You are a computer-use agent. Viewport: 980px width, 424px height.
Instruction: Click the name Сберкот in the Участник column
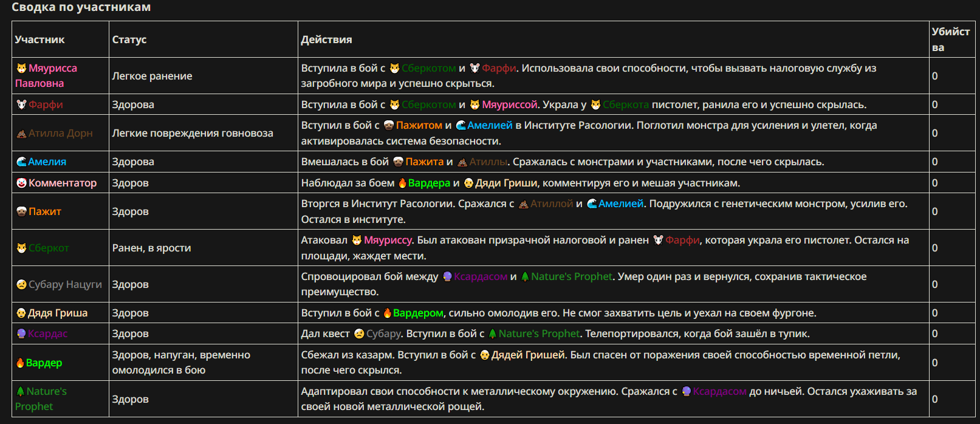click(x=49, y=248)
